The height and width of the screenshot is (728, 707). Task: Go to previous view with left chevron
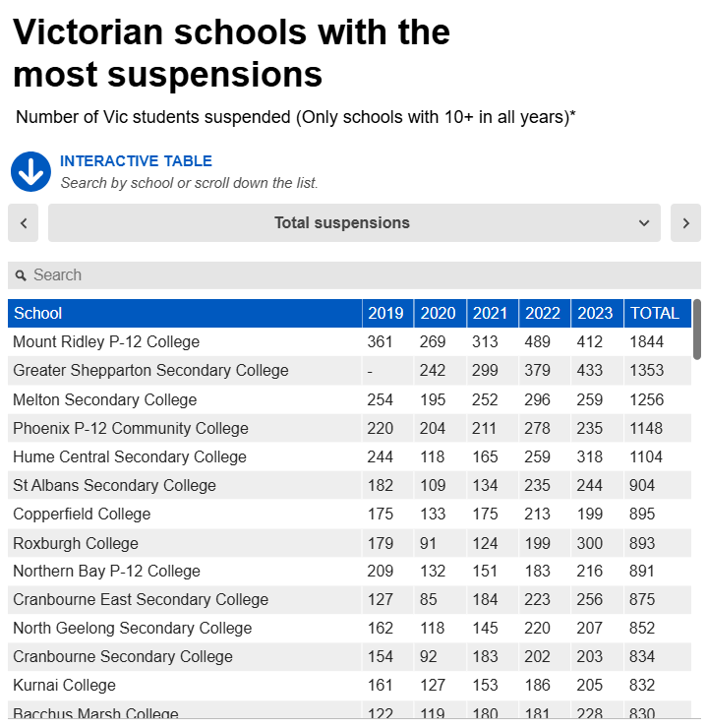(x=24, y=223)
